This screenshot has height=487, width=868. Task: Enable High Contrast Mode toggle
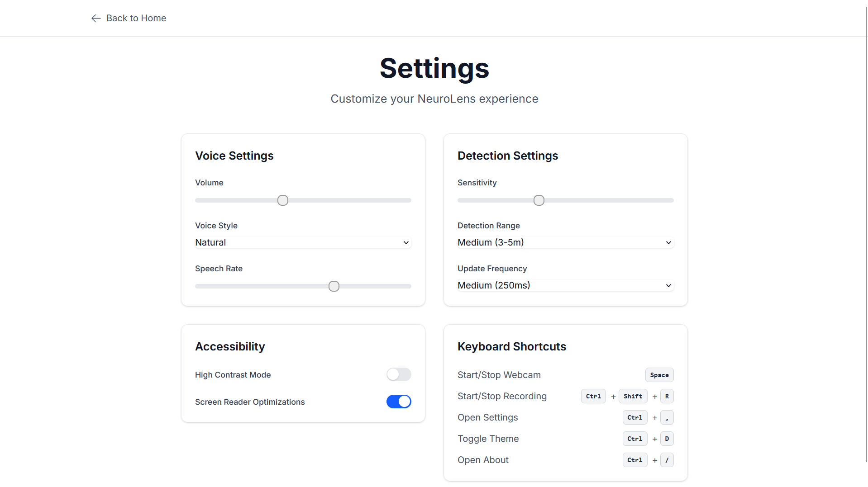pyautogui.click(x=399, y=374)
